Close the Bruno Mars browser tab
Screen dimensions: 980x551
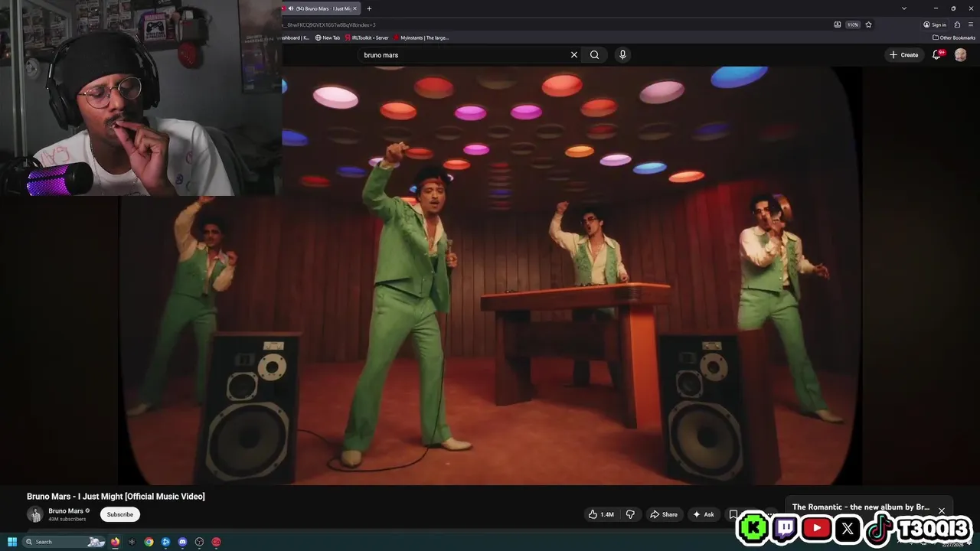coord(354,8)
